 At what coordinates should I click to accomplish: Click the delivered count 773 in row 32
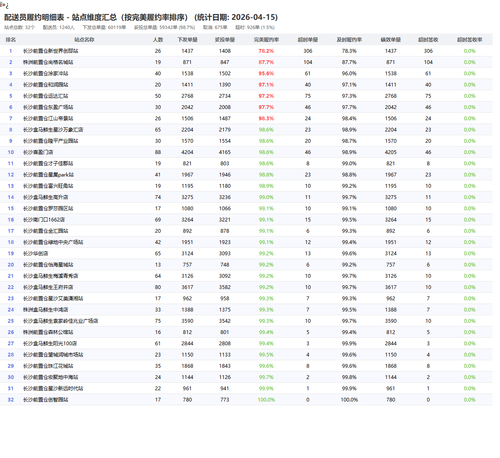click(x=225, y=400)
